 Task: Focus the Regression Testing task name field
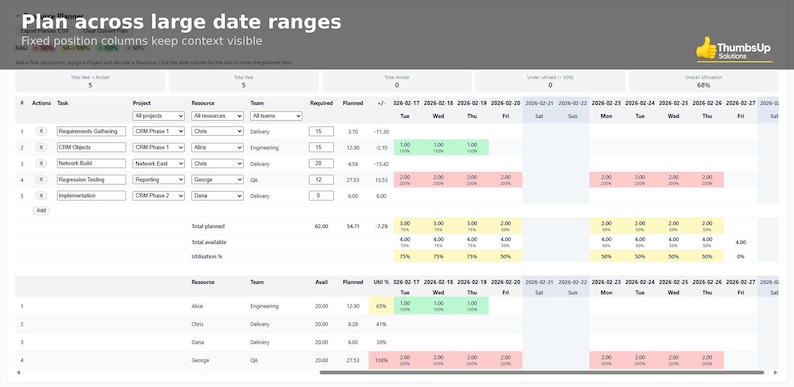click(x=91, y=179)
